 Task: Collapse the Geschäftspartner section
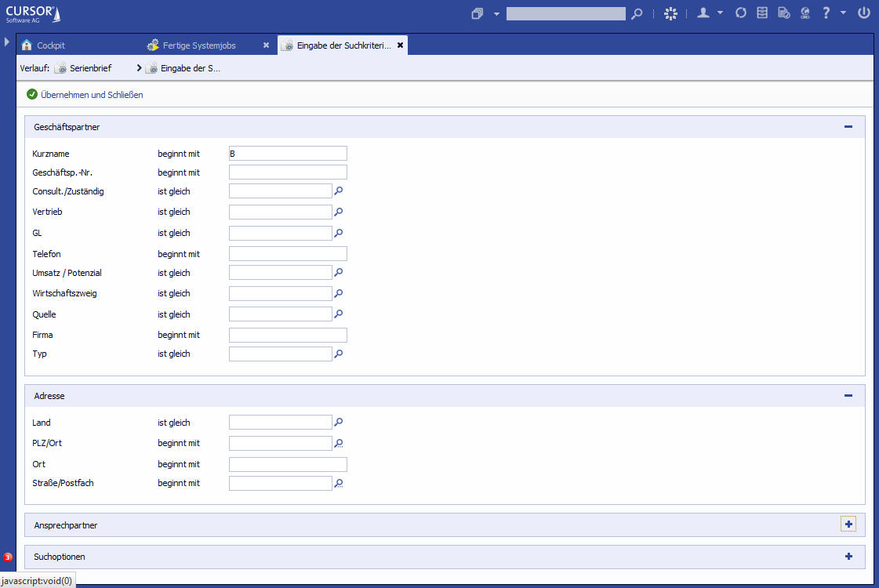(x=848, y=126)
